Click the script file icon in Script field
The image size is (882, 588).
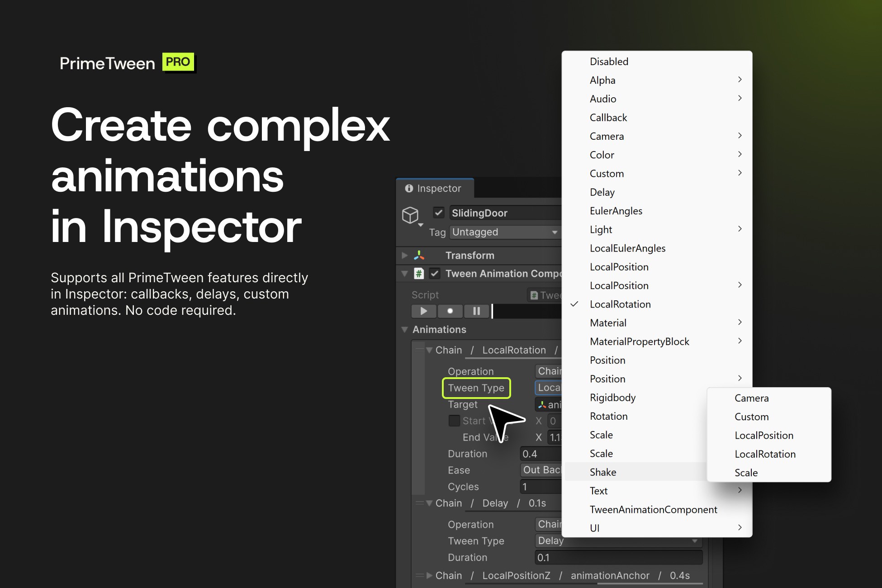534,295
